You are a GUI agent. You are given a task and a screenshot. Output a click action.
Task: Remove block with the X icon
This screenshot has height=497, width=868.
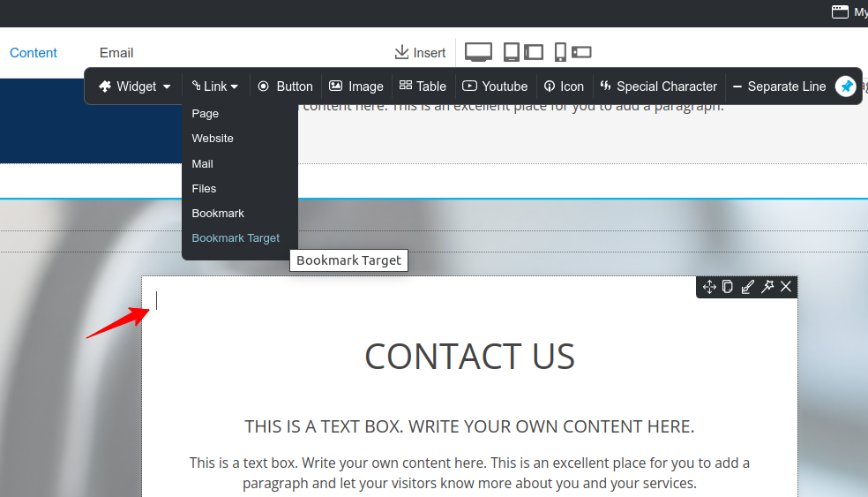(785, 286)
